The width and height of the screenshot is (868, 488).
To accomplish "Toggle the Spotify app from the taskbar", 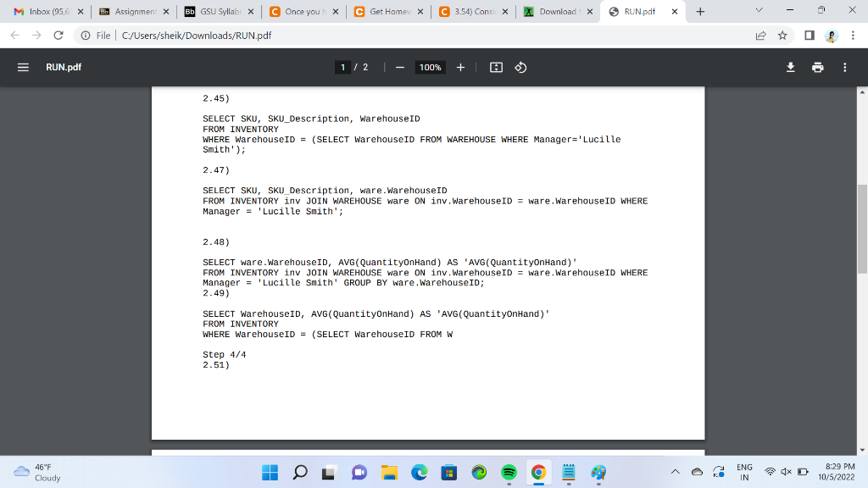I will click(509, 472).
